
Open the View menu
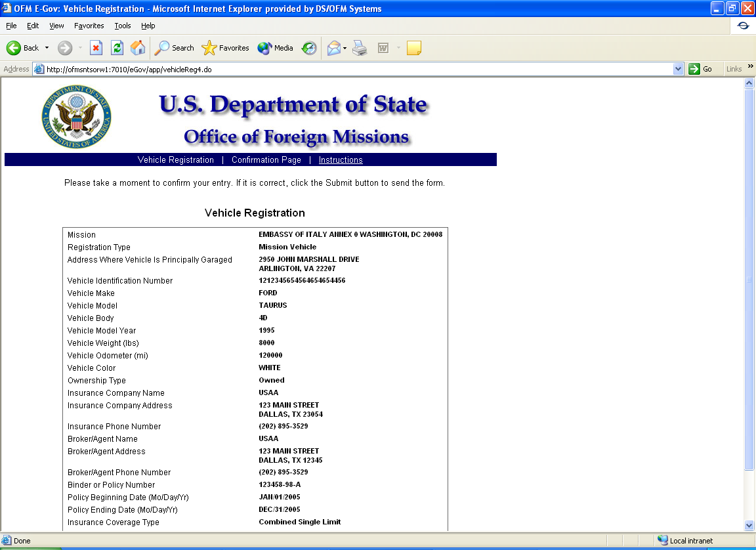coord(56,26)
